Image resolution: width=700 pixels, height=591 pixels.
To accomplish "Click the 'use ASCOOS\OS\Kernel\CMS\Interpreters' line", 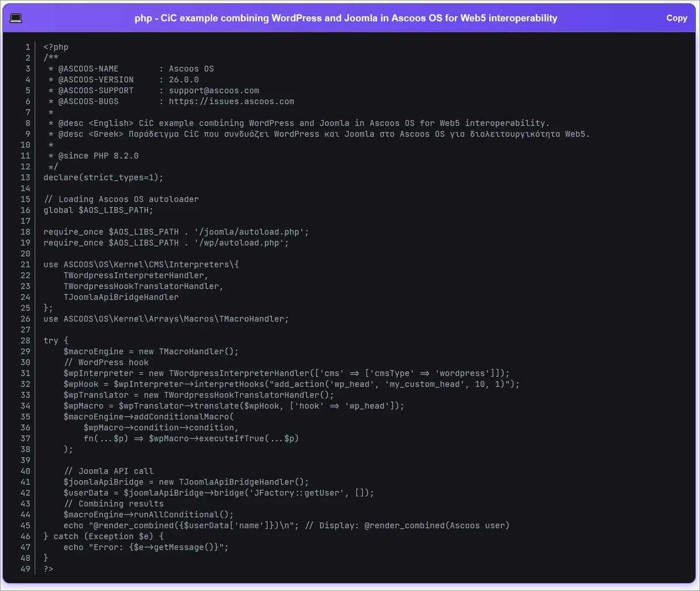I will pyautogui.click(x=141, y=264).
